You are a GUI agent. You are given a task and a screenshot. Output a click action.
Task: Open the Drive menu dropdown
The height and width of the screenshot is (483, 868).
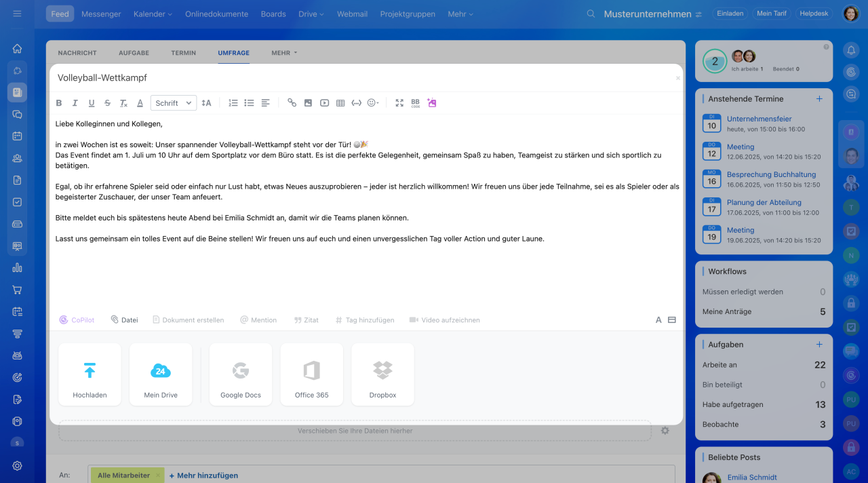[x=311, y=14]
